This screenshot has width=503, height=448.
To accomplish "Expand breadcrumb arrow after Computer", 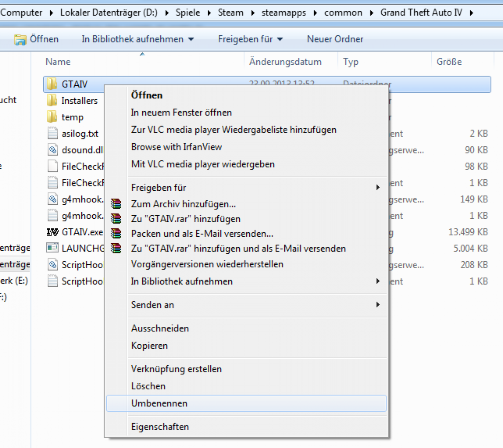I will point(51,13).
